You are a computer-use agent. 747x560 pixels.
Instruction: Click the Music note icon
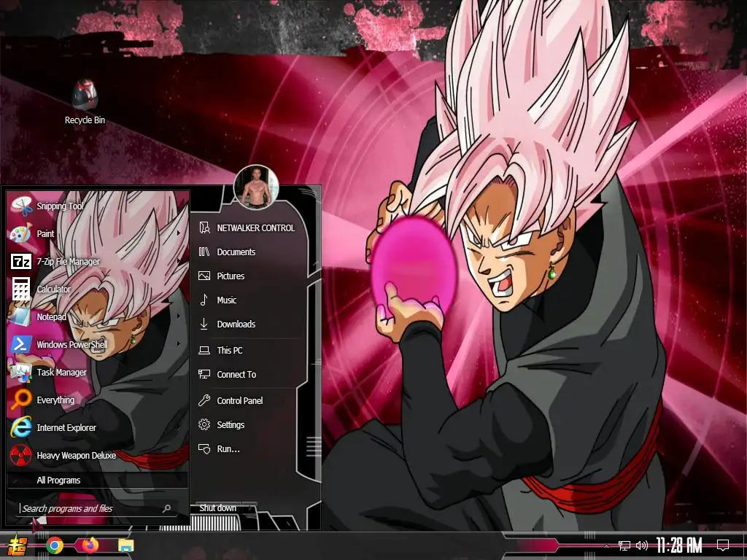click(x=204, y=300)
